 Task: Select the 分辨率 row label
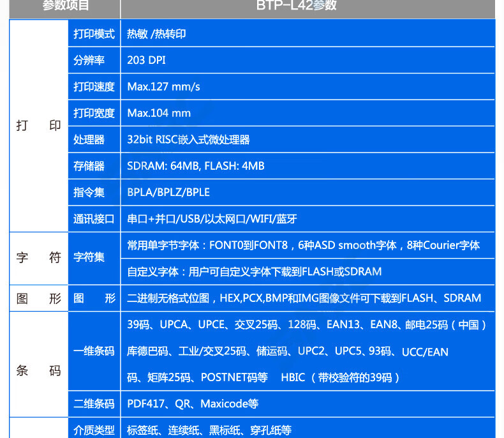pyautogui.click(x=89, y=60)
